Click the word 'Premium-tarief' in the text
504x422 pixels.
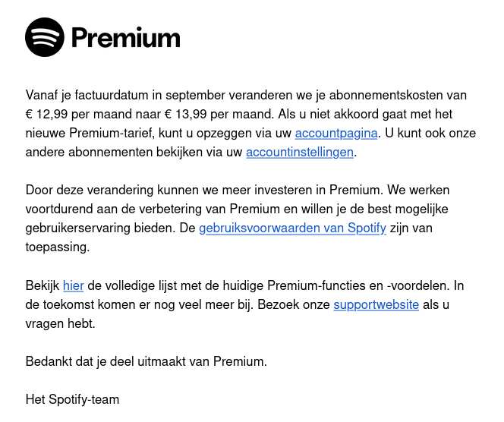click(109, 134)
